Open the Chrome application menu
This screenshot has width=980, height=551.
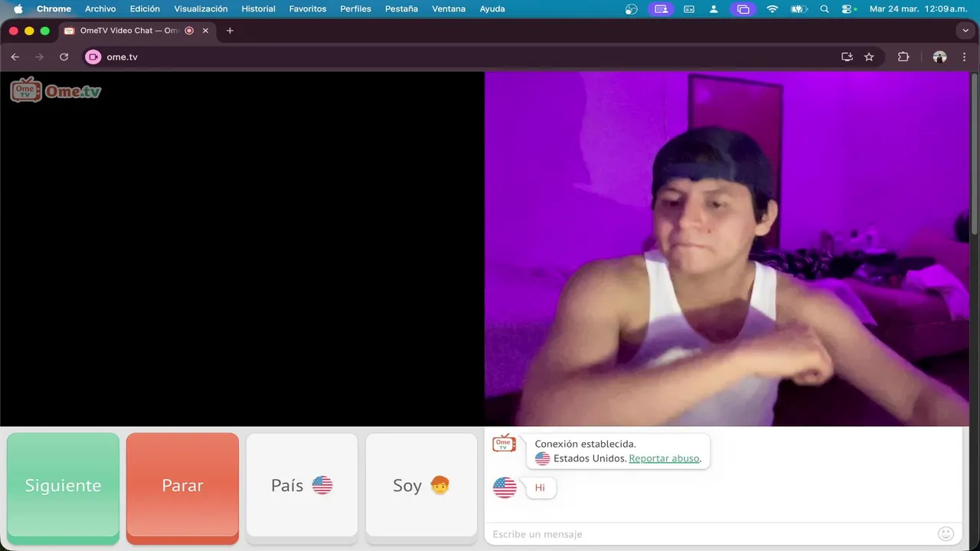54,9
